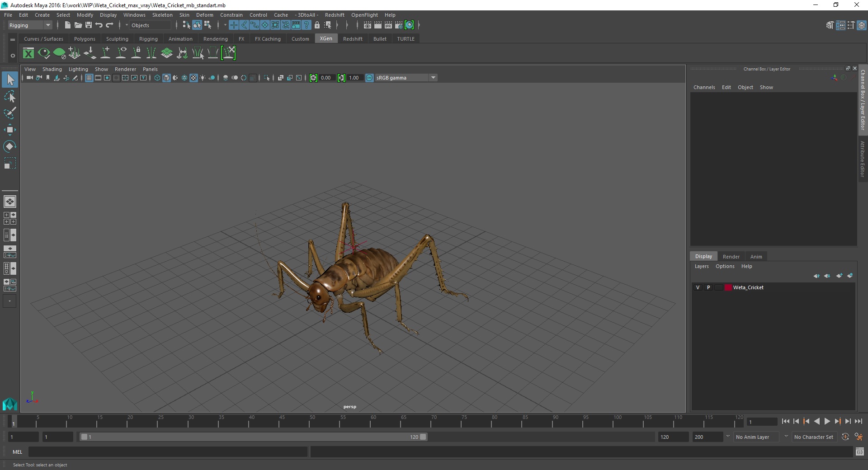Switch to Render layer tab
This screenshot has width=868, height=470.
click(x=731, y=256)
